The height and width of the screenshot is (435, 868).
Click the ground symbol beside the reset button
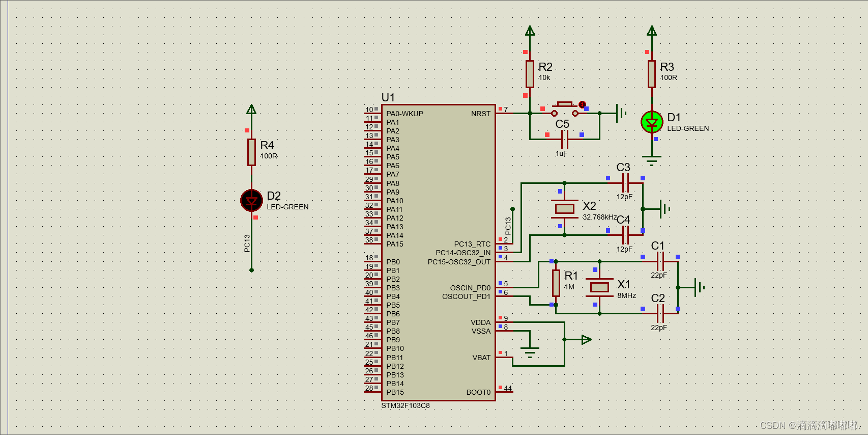[621, 113]
